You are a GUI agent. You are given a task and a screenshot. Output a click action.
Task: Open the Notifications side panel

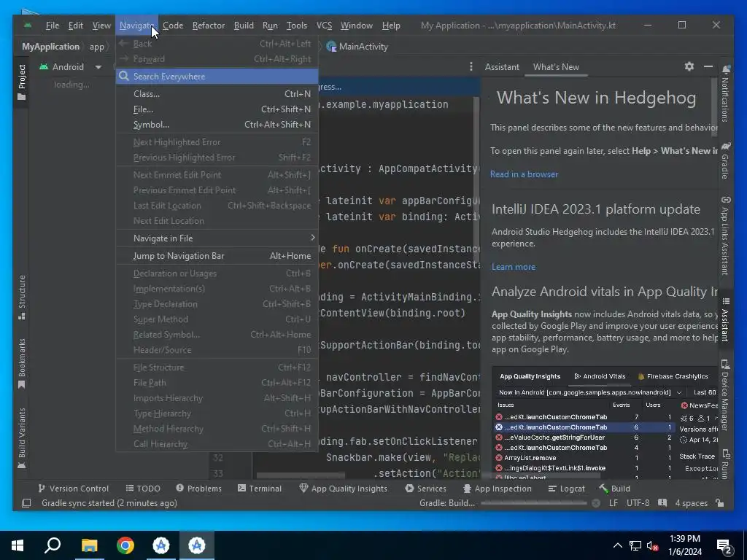pos(725,93)
